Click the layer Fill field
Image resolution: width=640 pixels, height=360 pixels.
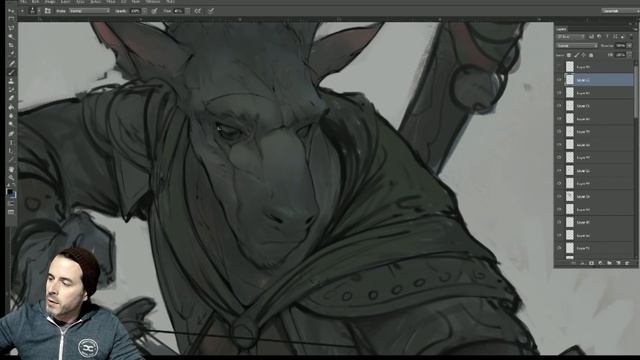pos(620,55)
